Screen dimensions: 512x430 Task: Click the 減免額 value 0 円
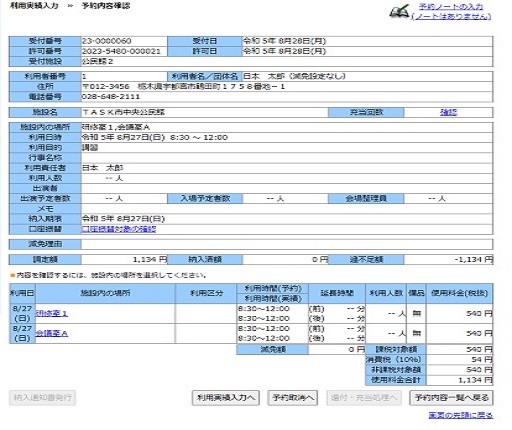tap(357, 349)
